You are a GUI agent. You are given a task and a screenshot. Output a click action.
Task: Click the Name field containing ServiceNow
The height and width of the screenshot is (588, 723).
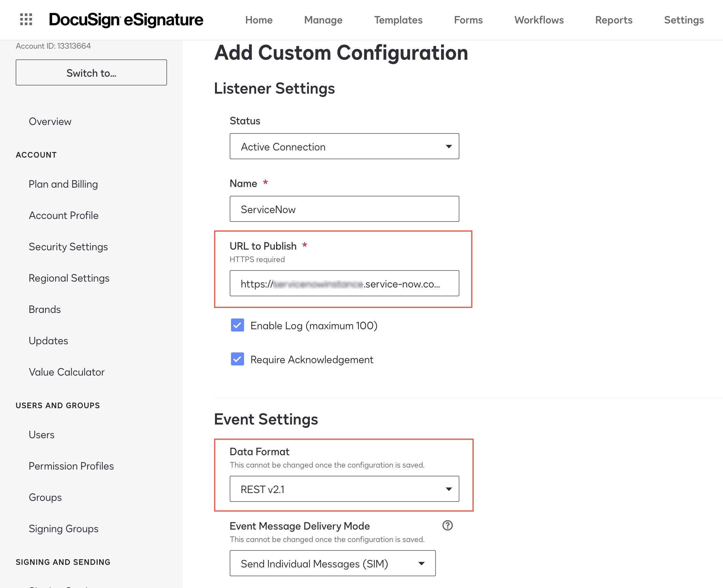pos(345,209)
